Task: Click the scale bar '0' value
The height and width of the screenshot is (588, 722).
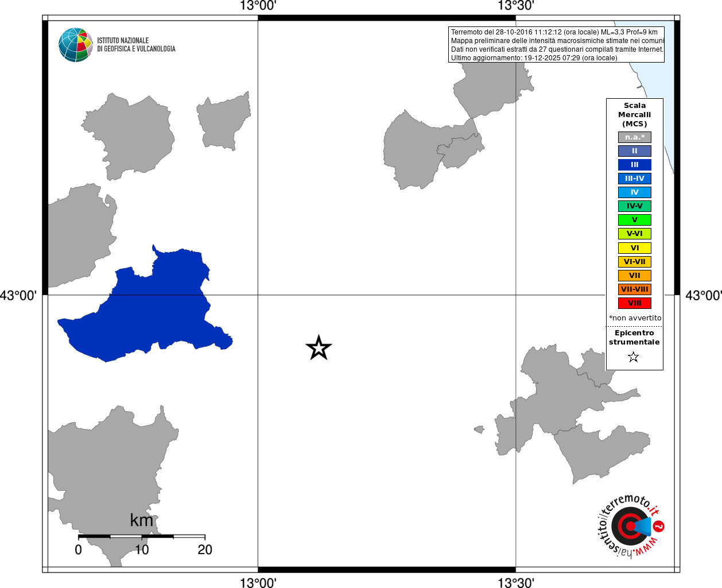Action: [78, 550]
